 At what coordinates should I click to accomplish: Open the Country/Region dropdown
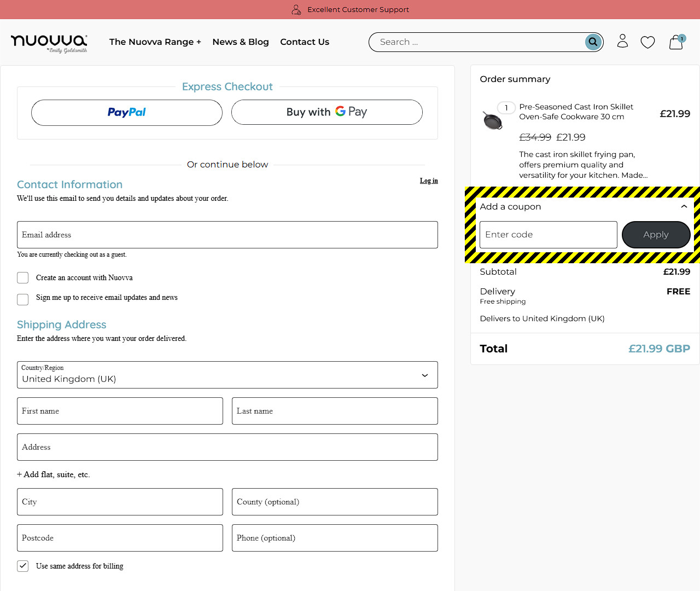pyautogui.click(x=227, y=375)
